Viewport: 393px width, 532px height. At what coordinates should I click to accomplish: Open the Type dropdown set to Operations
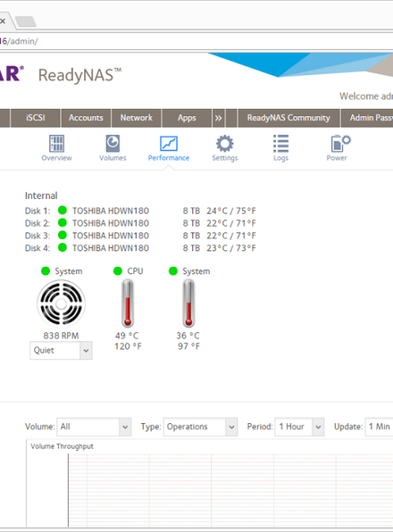point(201,426)
